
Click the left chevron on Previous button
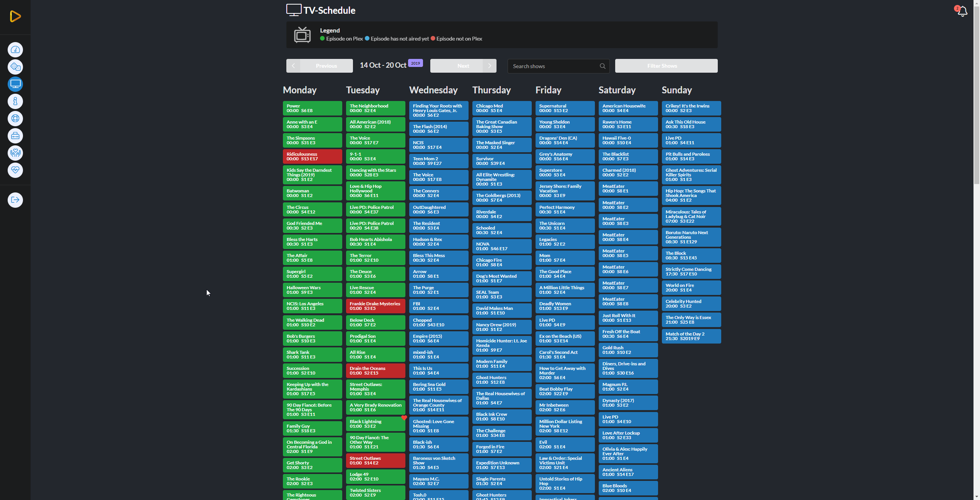[293, 66]
